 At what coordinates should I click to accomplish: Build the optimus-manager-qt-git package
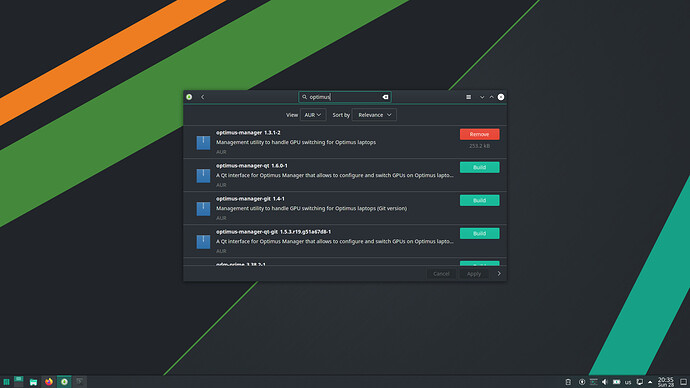click(x=479, y=233)
